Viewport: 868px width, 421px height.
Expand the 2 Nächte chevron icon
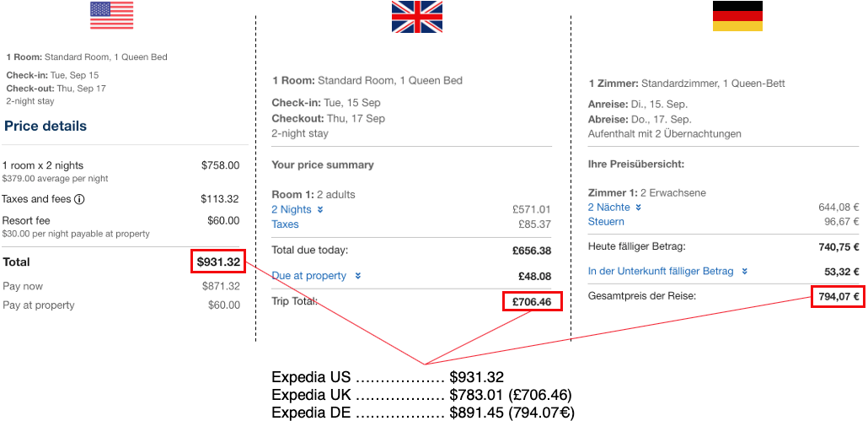[638, 208]
